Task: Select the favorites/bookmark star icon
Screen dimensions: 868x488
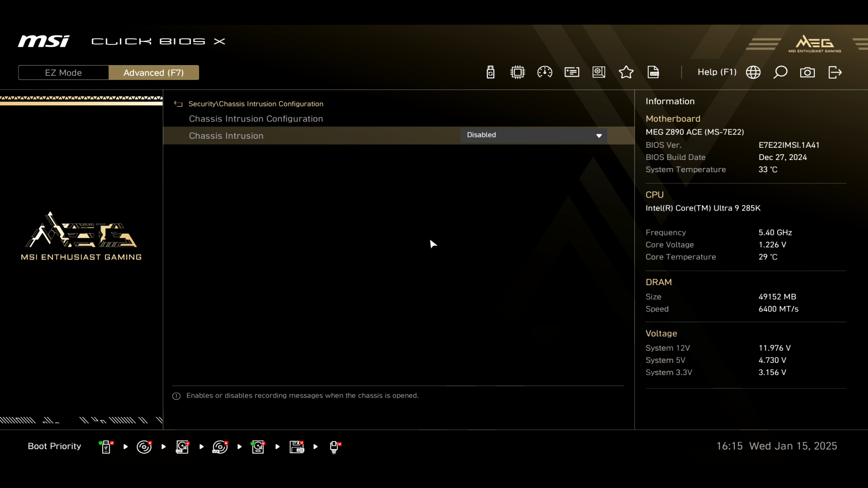Action: pos(626,72)
